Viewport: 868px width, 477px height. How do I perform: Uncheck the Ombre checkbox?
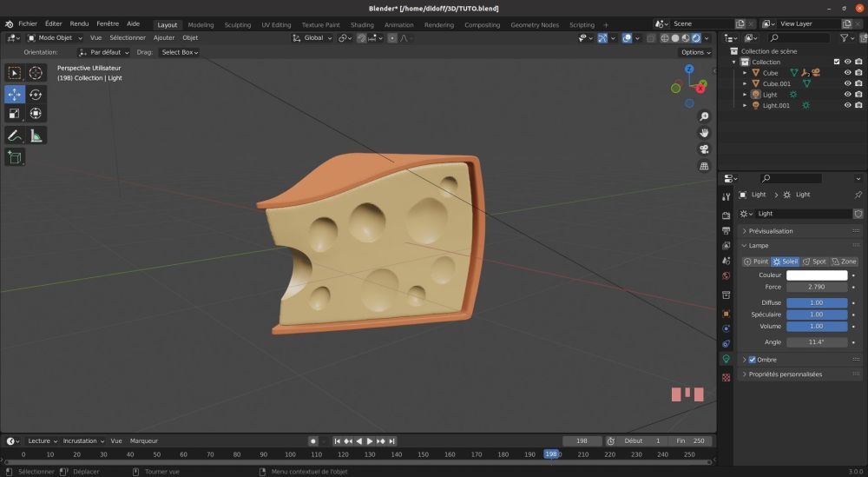(752, 360)
